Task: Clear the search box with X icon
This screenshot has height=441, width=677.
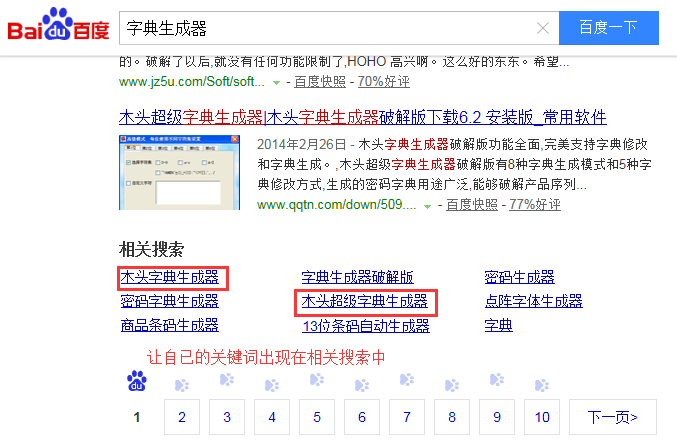Action: (x=542, y=28)
